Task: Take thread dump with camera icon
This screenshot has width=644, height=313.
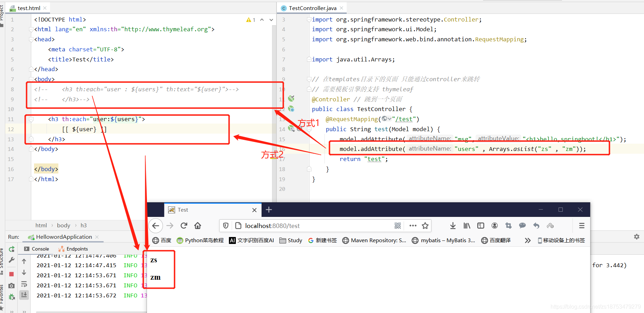Action: pos(11,286)
